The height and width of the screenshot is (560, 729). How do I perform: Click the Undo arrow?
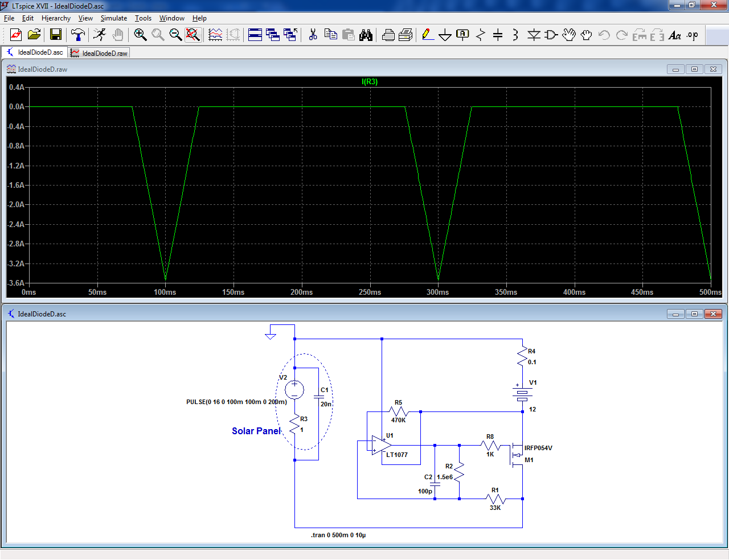click(604, 35)
